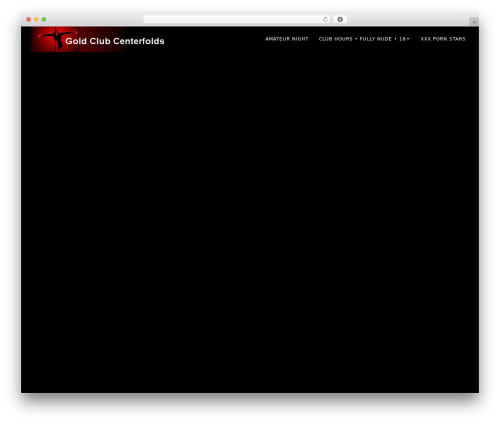The image size is (500, 423).
Task: Open the Amateur Night menu item
Action: coord(287,39)
